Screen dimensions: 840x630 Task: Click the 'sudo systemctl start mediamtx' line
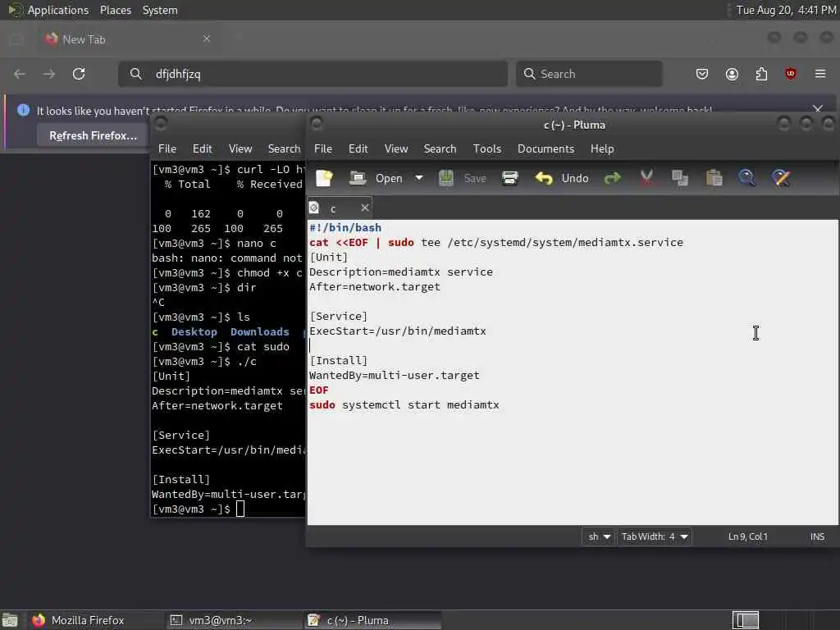(x=404, y=405)
